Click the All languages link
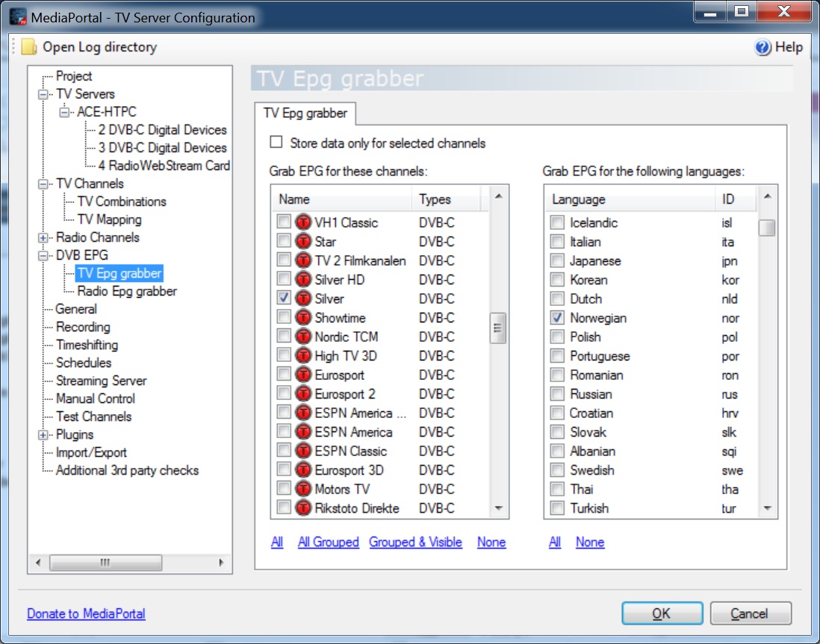This screenshot has height=644, width=820. [x=555, y=542]
